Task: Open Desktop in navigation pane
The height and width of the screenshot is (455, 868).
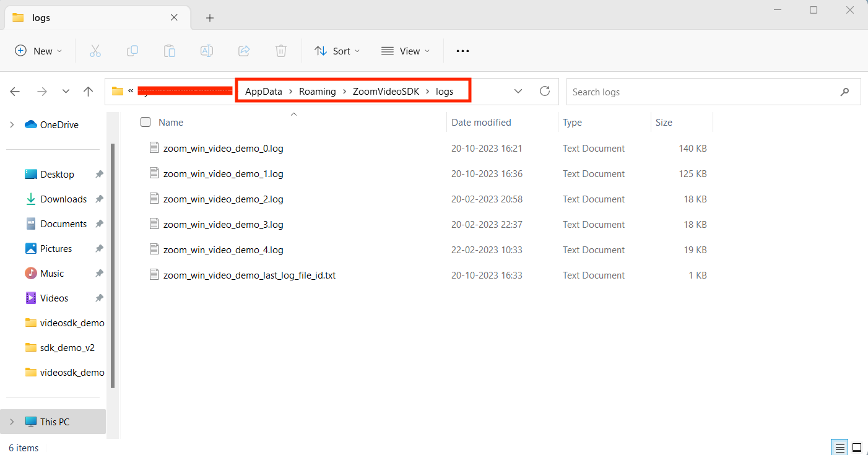Action: click(x=57, y=175)
